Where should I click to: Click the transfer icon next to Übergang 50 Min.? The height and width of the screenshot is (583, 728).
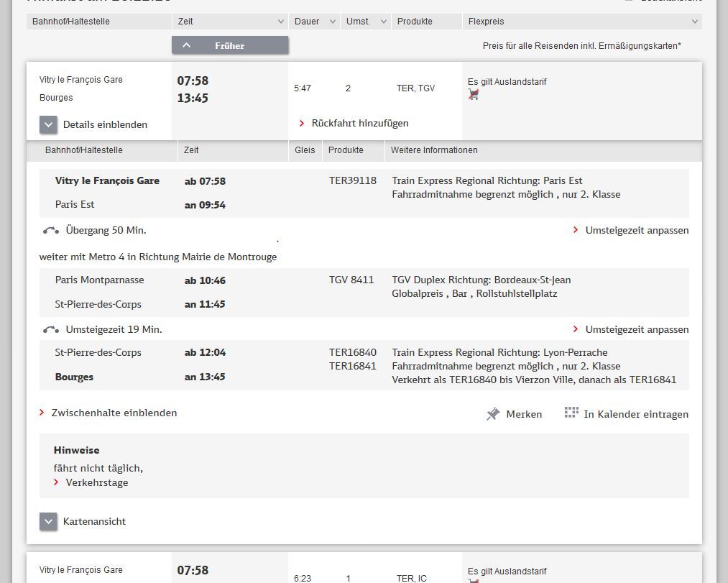point(50,231)
